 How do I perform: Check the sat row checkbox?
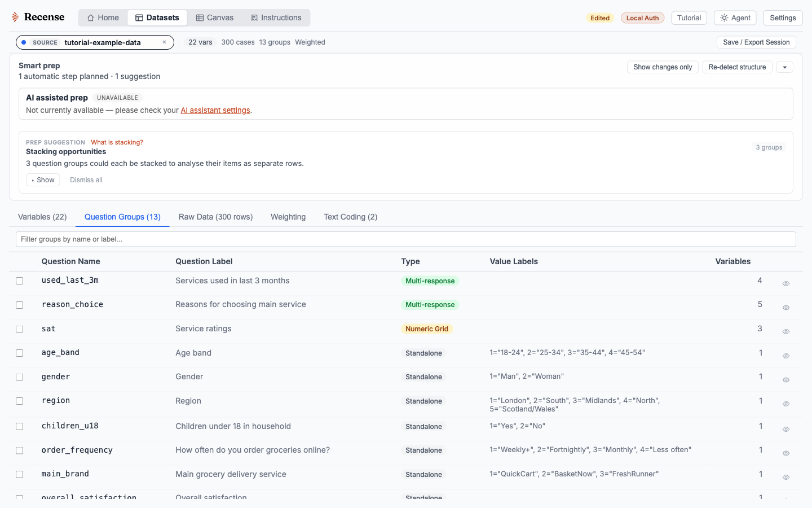[x=20, y=329]
